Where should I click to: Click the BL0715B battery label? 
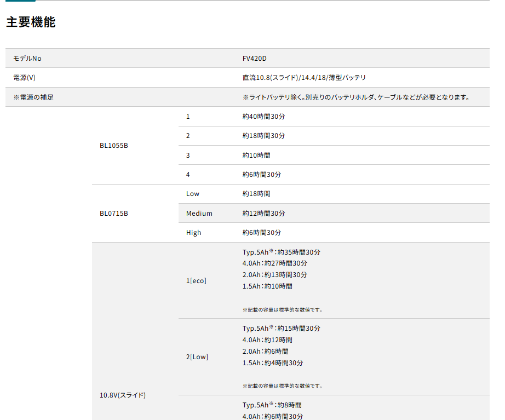tap(114, 214)
